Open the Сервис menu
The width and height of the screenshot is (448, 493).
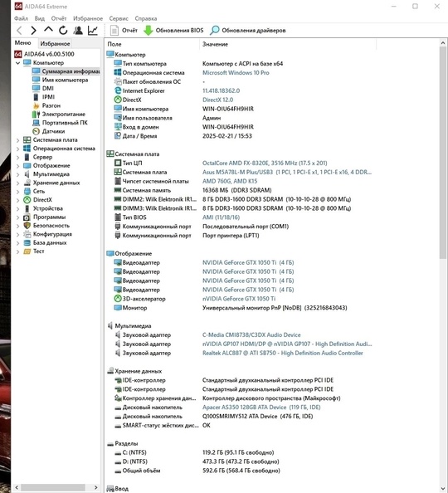pos(119,18)
